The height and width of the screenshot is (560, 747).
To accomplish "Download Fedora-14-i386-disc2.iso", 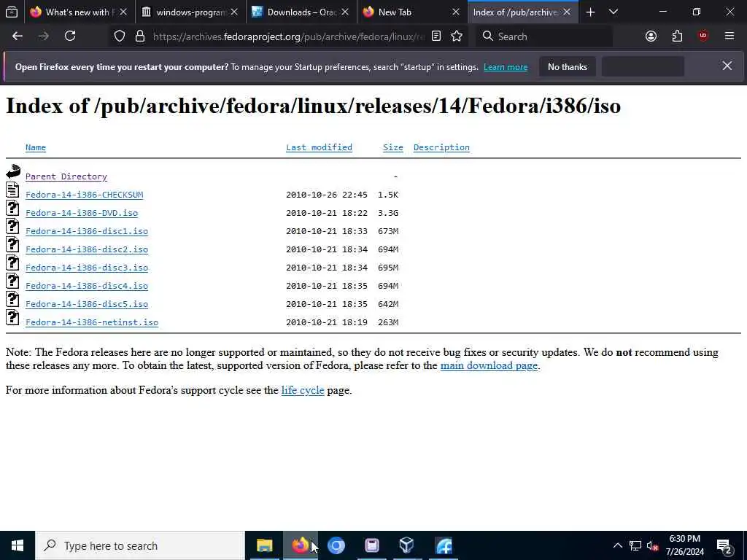I will (x=87, y=249).
